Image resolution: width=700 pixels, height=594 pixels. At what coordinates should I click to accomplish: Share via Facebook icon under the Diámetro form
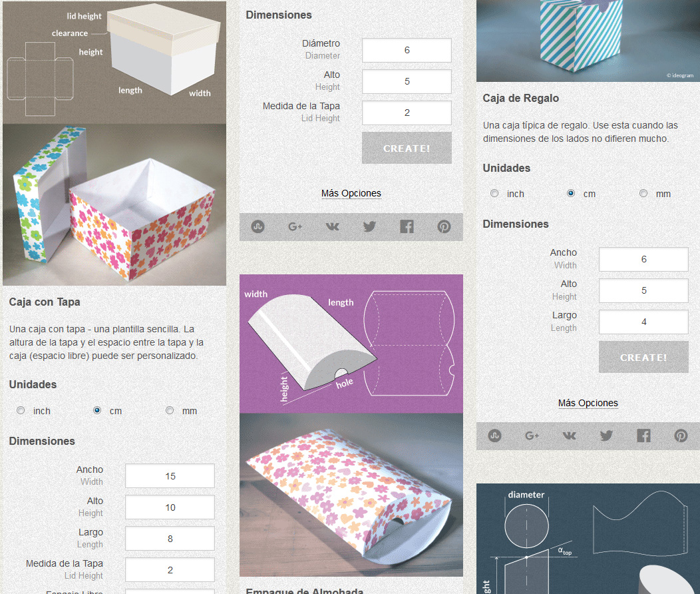click(x=407, y=226)
